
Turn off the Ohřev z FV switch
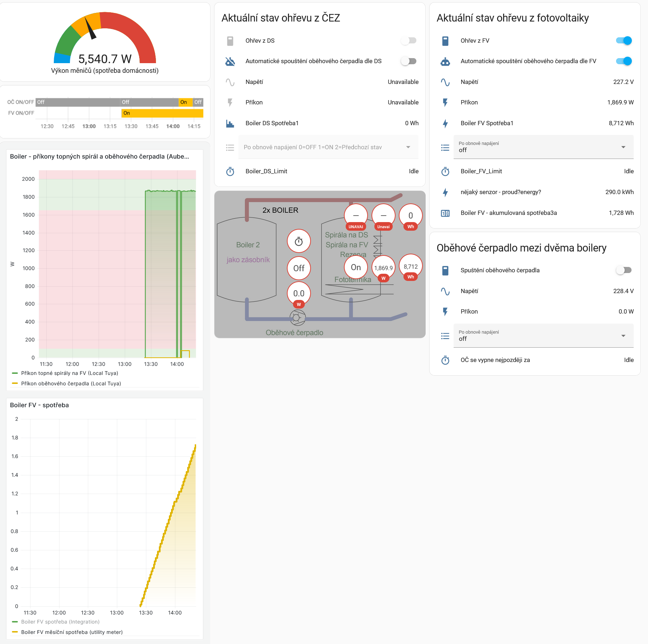click(x=623, y=41)
